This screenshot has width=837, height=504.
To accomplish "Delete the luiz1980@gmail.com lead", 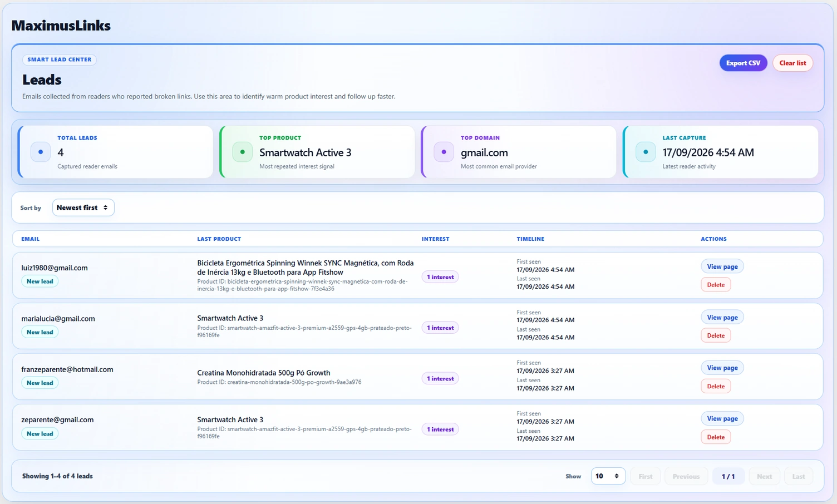I will [x=716, y=285].
